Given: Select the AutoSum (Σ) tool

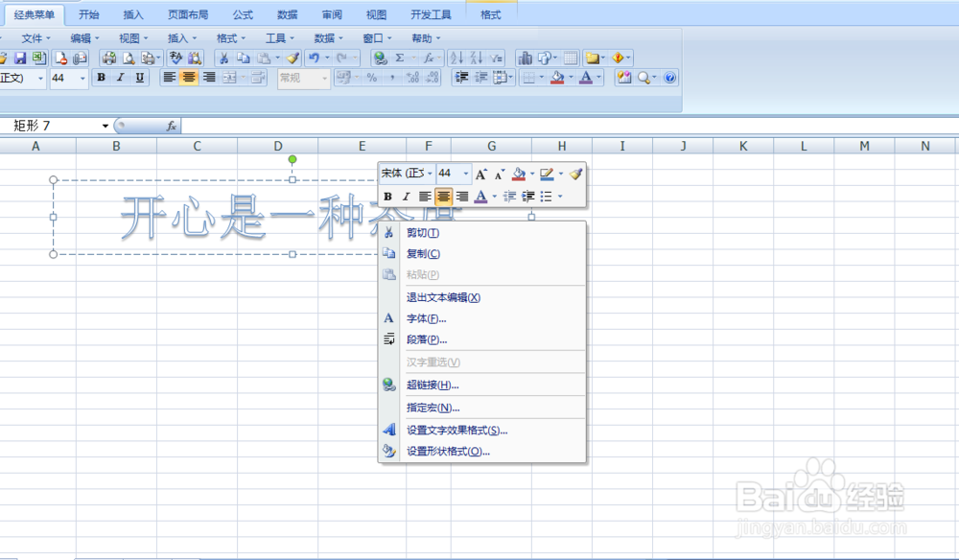Looking at the screenshot, I should pyautogui.click(x=399, y=58).
